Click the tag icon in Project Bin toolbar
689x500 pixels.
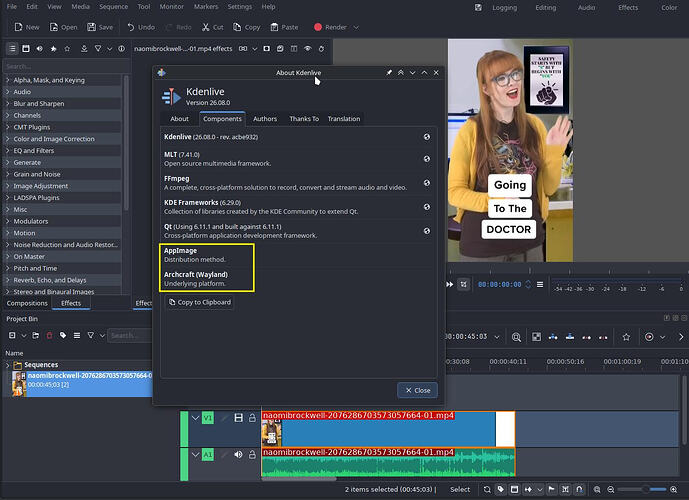click(63, 335)
